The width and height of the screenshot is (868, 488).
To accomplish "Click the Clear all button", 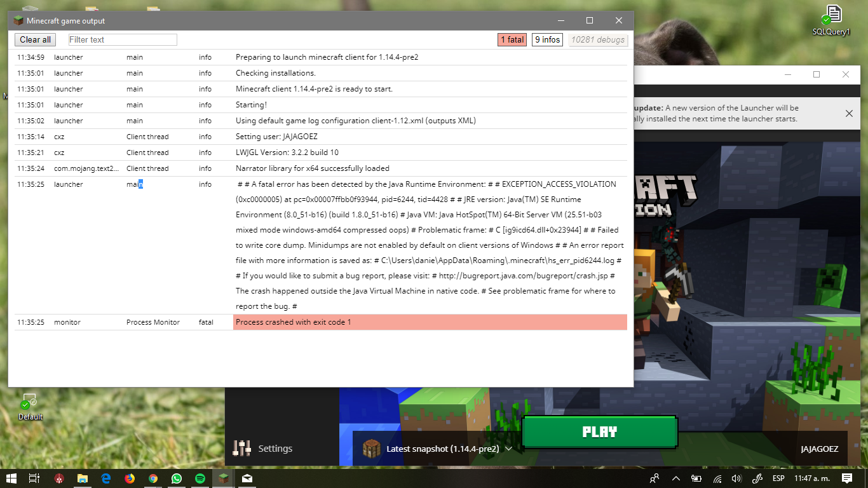I will coord(35,39).
